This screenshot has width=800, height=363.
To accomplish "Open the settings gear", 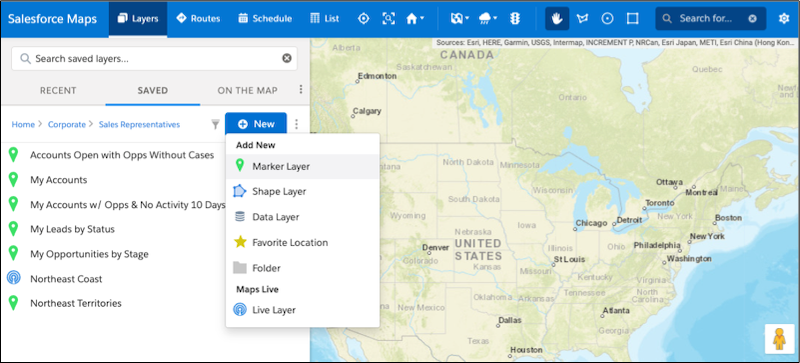I will pyautogui.click(x=784, y=19).
